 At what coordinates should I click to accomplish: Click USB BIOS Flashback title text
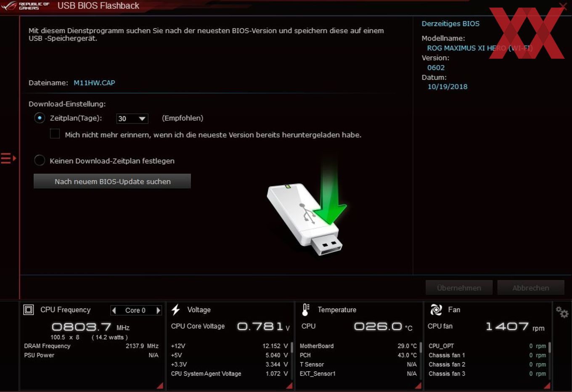coord(98,6)
